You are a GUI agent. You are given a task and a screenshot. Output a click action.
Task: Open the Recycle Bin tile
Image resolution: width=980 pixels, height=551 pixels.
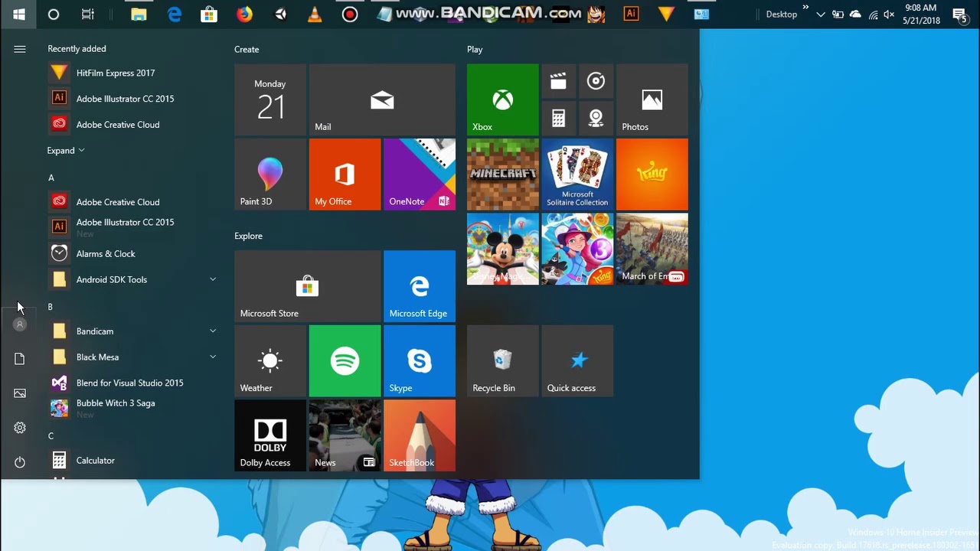pos(502,360)
